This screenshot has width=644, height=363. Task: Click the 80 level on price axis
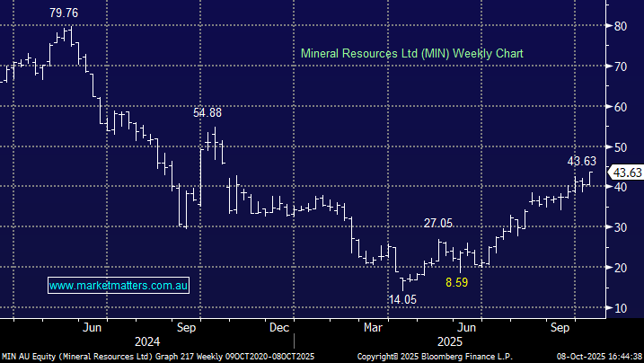tap(619, 26)
